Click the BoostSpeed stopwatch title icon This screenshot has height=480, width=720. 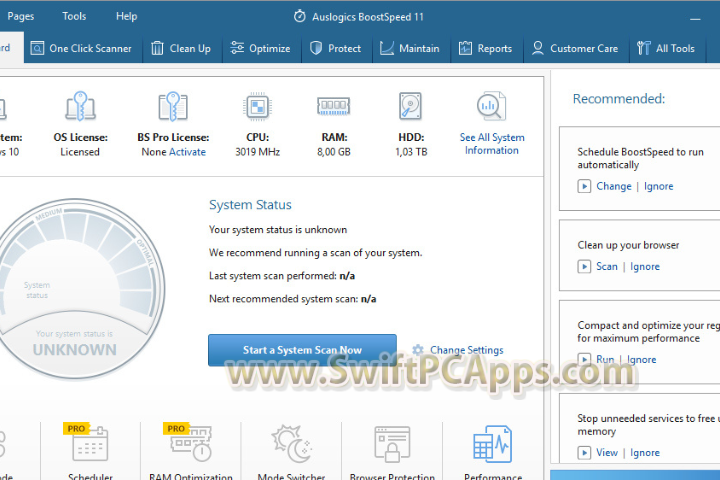tap(299, 17)
